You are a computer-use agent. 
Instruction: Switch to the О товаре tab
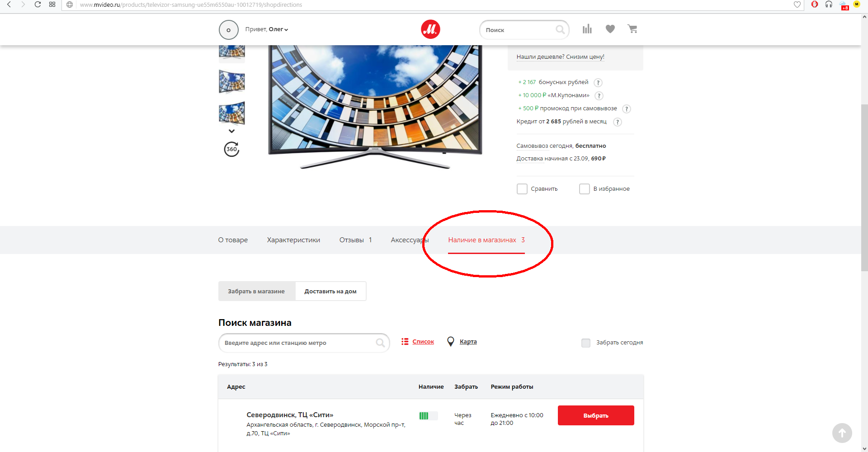(233, 240)
